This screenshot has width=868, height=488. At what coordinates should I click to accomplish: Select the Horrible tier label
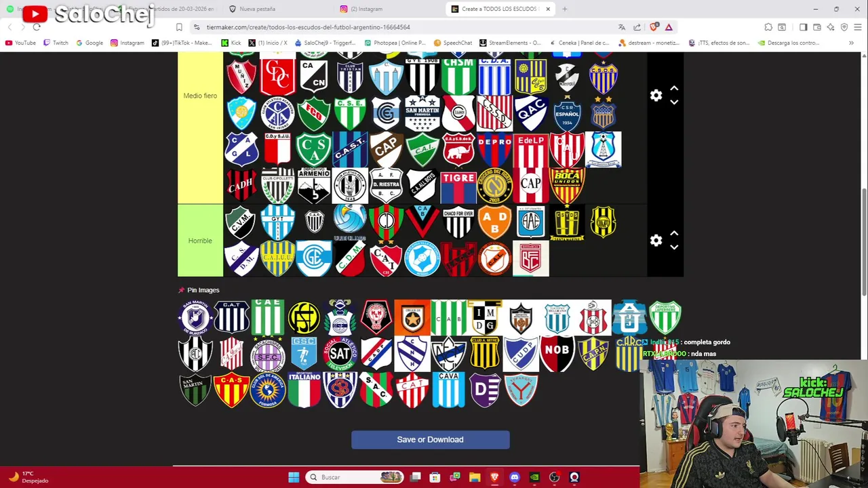point(200,241)
